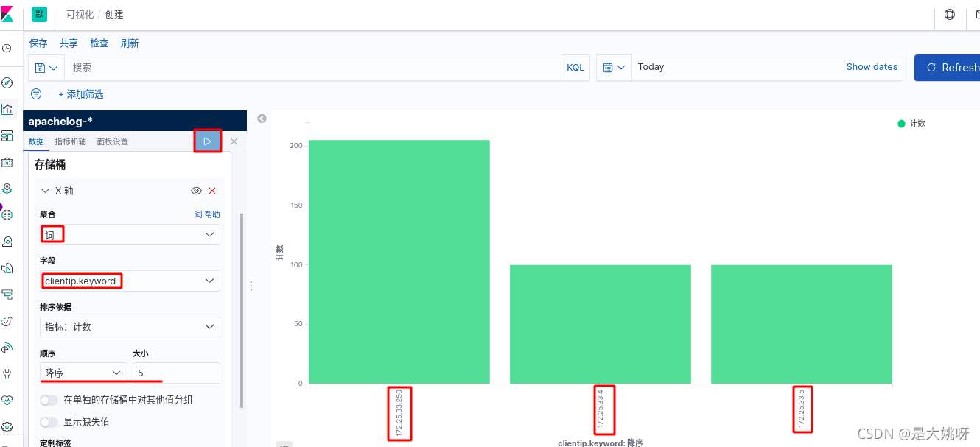Click the KQL language button

pyautogui.click(x=575, y=67)
